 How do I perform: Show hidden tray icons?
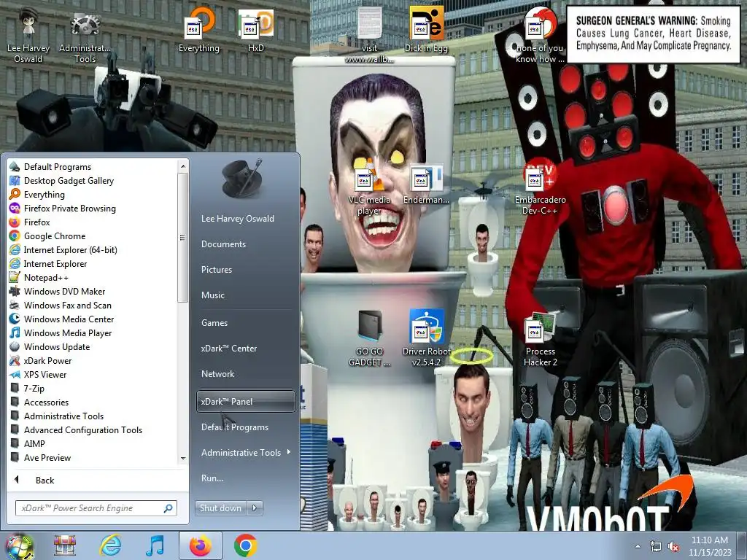coord(638,546)
